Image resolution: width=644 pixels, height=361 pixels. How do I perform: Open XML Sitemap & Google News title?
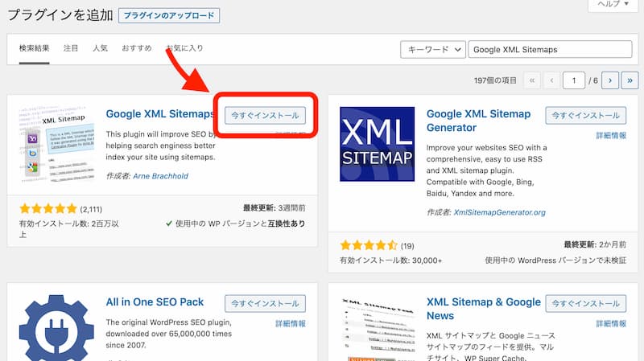484,309
